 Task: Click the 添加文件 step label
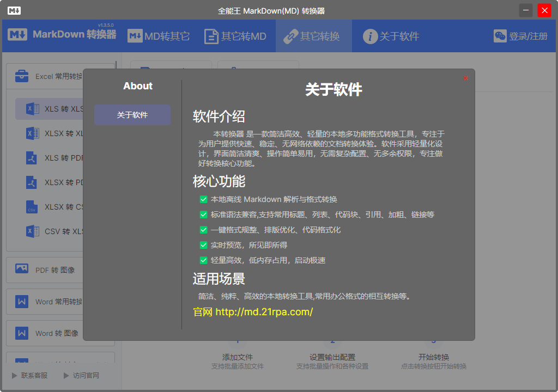click(x=238, y=357)
